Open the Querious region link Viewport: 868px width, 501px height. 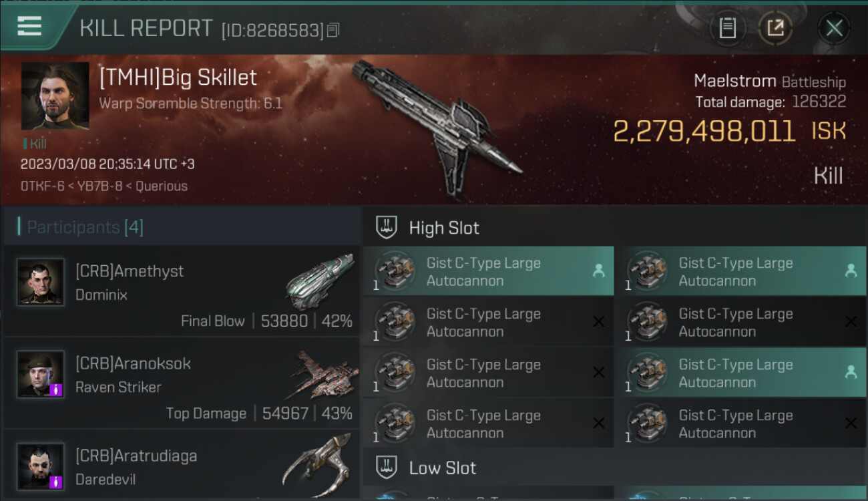[162, 186]
